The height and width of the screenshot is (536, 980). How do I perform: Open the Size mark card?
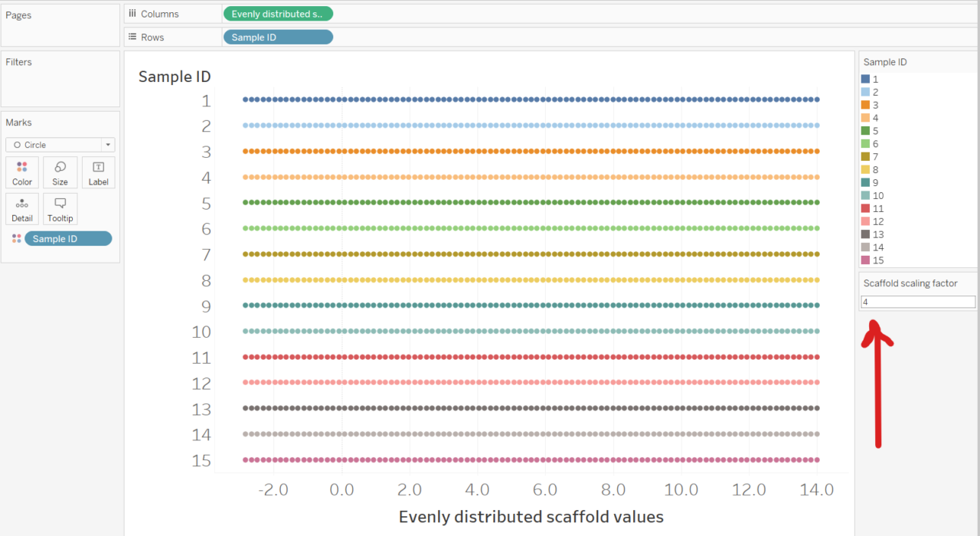click(x=60, y=173)
